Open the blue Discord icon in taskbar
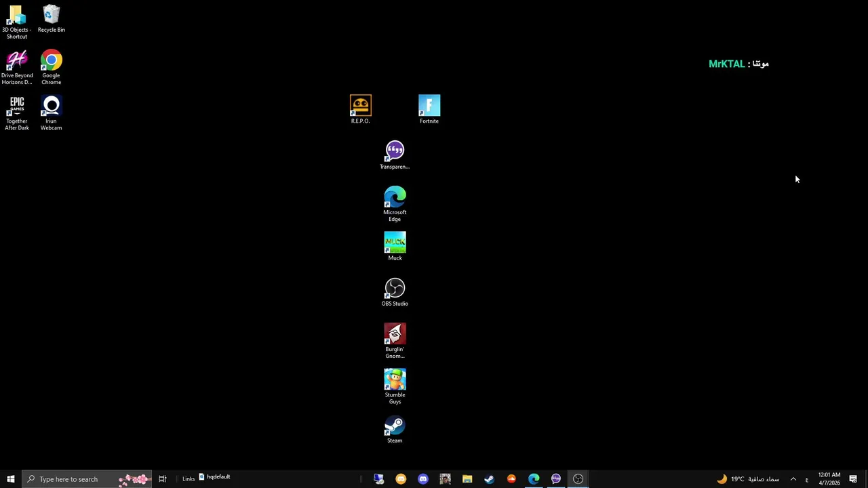Image resolution: width=868 pixels, height=488 pixels. tap(423, 479)
